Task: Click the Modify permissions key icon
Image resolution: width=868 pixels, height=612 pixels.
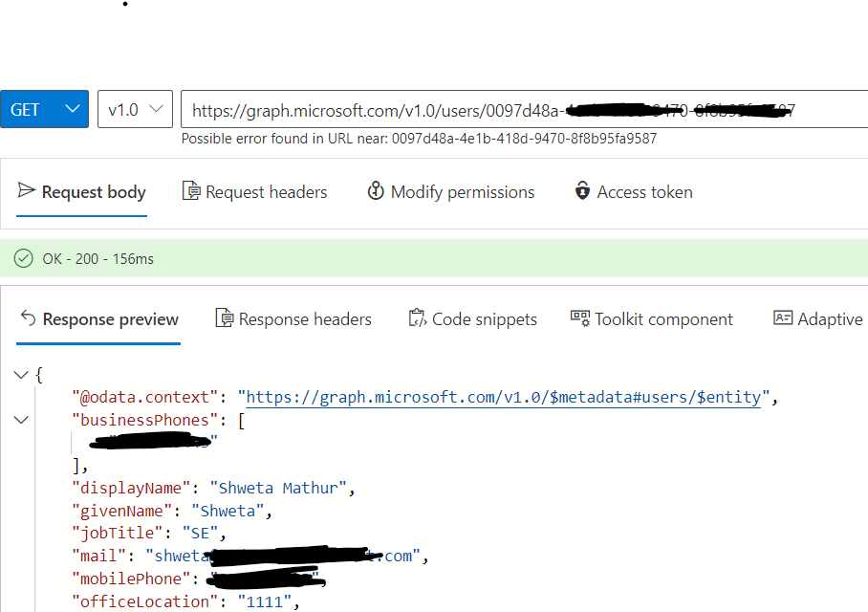Action: click(376, 191)
